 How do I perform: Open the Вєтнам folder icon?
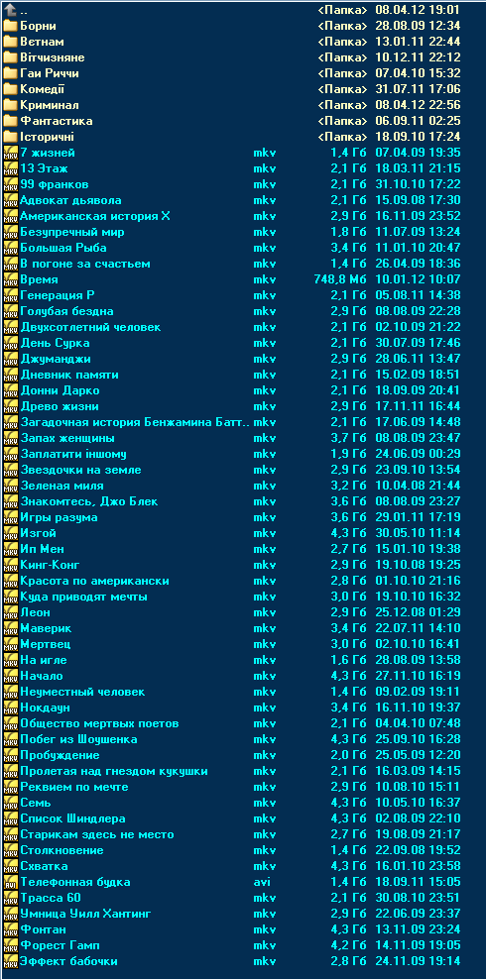pyautogui.click(x=10, y=42)
